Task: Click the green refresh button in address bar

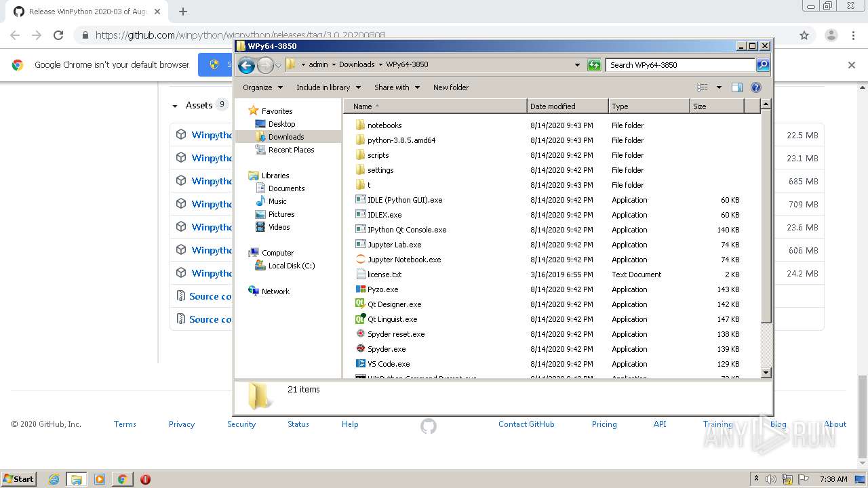Action: [x=594, y=65]
